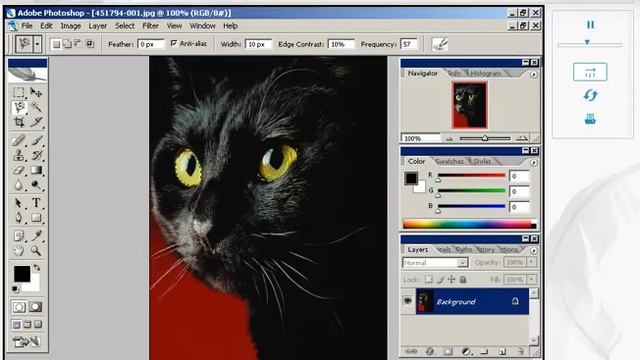Select the Notes tool
The height and width of the screenshot is (360, 640).
click(x=18, y=236)
